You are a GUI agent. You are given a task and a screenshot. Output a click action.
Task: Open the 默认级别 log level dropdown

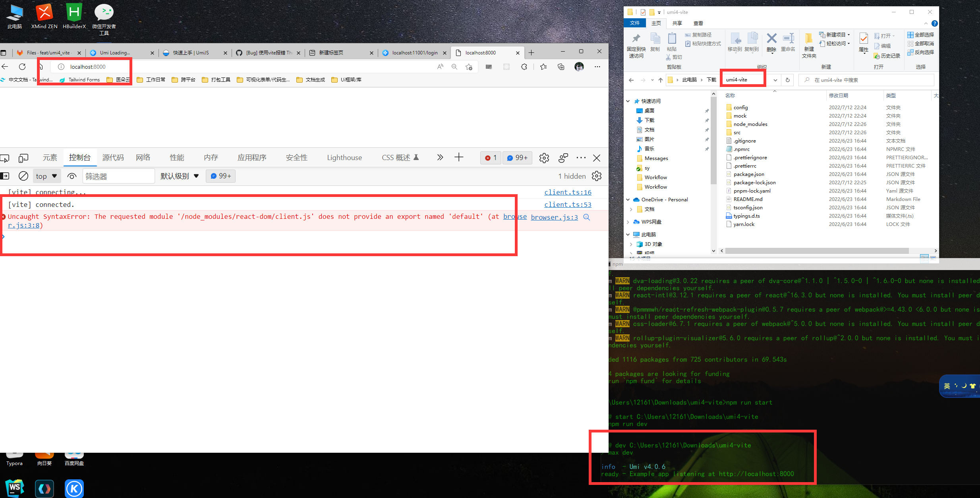[179, 176]
